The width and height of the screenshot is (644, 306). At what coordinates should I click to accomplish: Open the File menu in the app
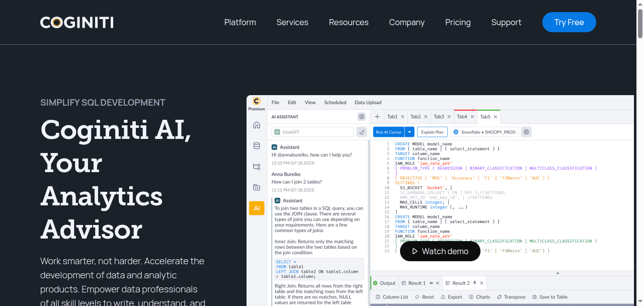point(275,102)
